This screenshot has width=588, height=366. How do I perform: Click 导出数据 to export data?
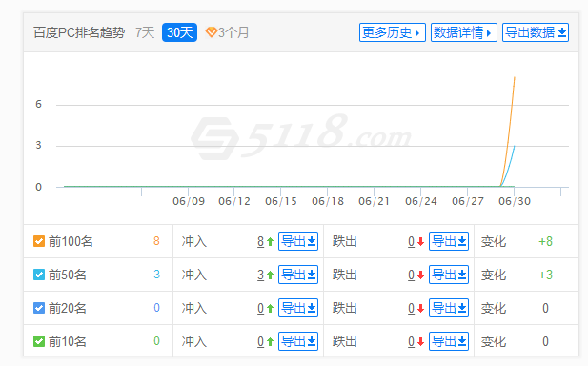[x=536, y=32]
